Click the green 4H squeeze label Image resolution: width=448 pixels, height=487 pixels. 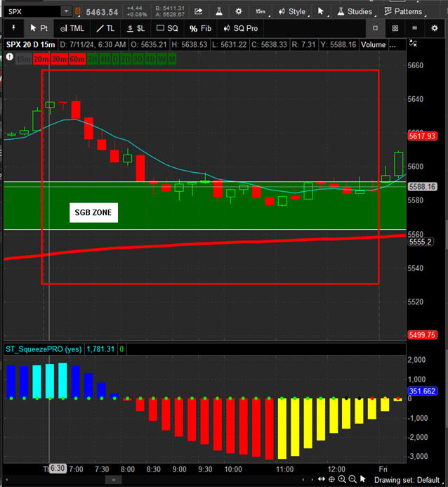104,59
